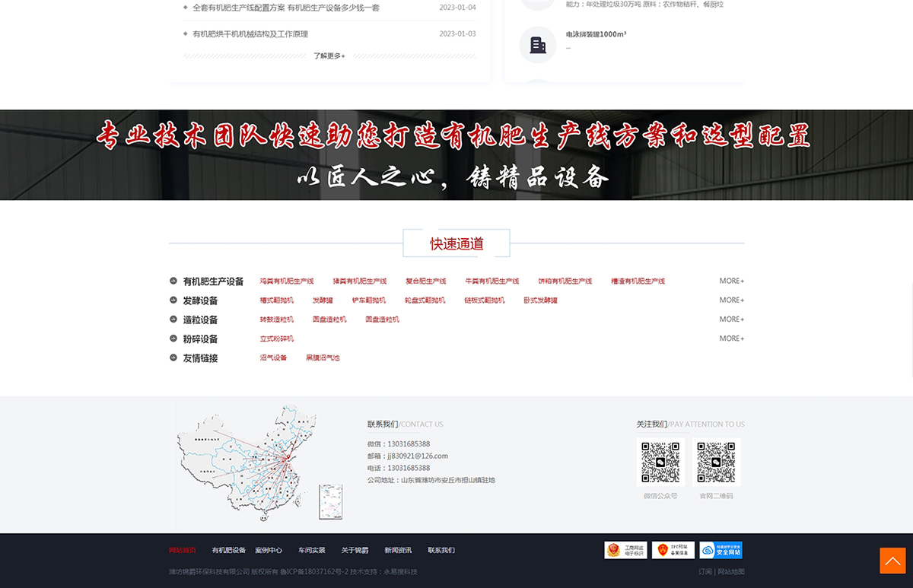This screenshot has width=913, height=588.
Task: Click the arrow bullet icon beside 发酵设备
Action: pyautogui.click(x=173, y=300)
